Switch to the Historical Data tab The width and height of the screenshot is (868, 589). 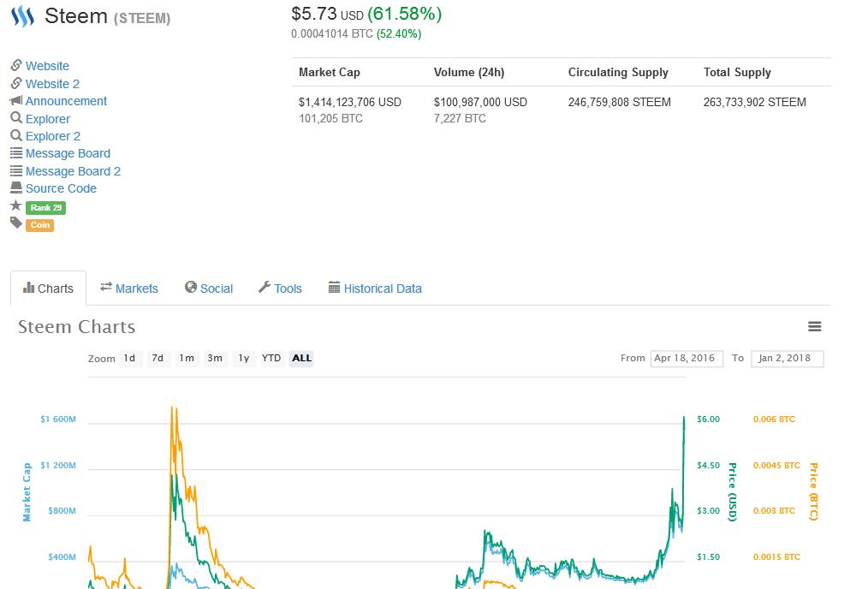(x=375, y=289)
